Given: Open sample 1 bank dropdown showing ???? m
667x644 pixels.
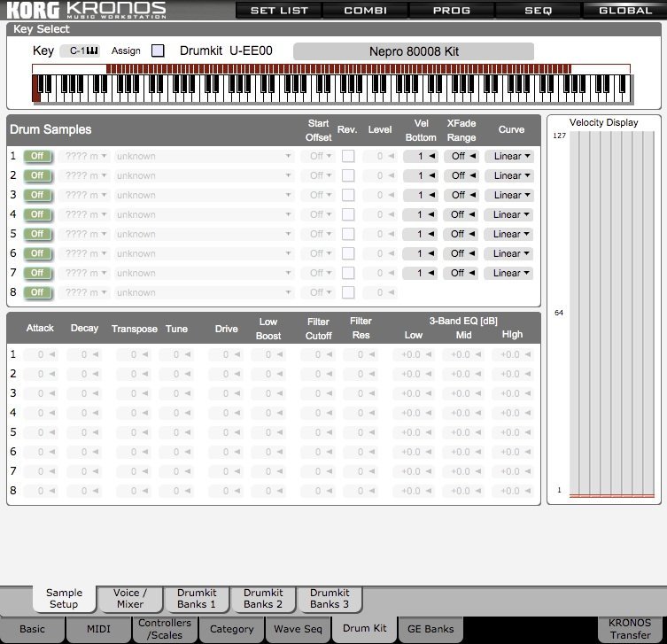Looking at the screenshot, I should tap(84, 156).
